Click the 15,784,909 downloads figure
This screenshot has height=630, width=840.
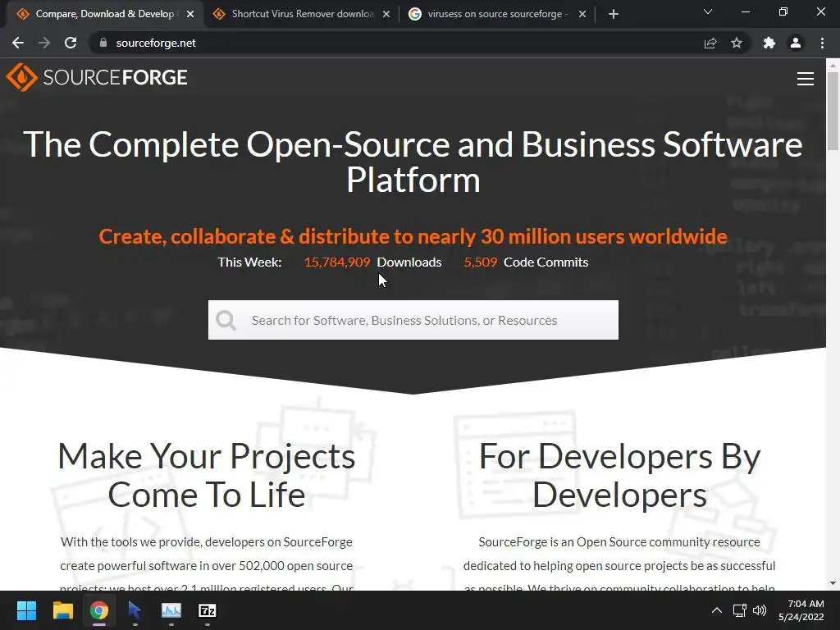click(x=337, y=262)
